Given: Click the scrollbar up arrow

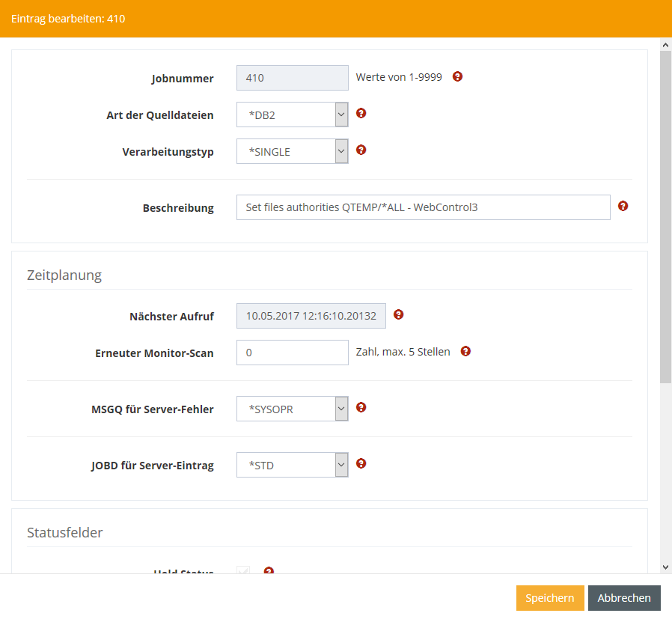Looking at the screenshot, I should click(x=665, y=46).
